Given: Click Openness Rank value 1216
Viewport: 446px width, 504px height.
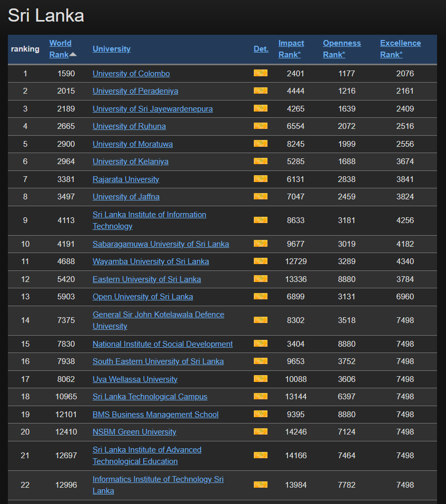Looking at the screenshot, I should pyautogui.click(x=346, y=91).
